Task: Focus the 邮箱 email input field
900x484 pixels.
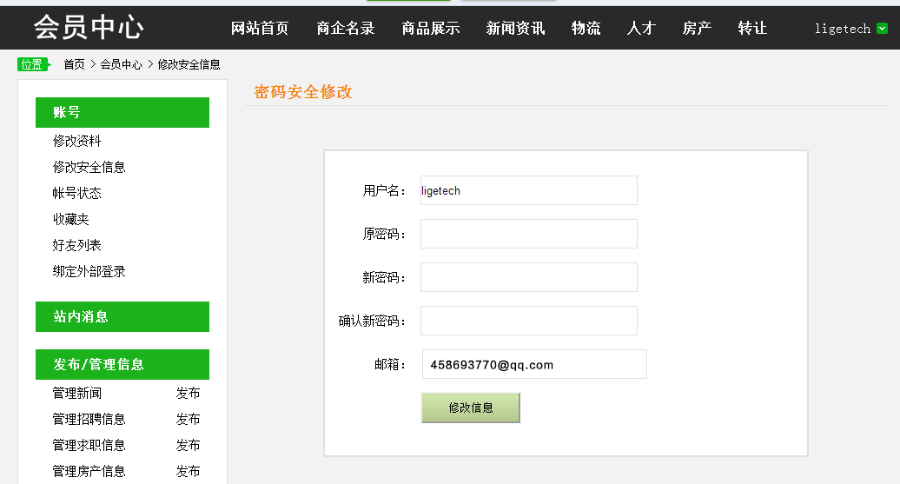Action: click(534, 364)
